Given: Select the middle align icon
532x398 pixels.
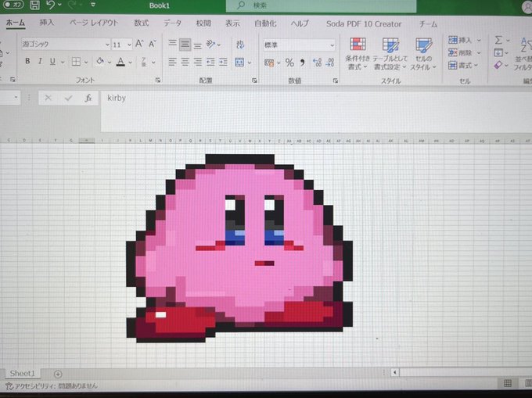Looking at the screenshot, I should click(185, 44).
